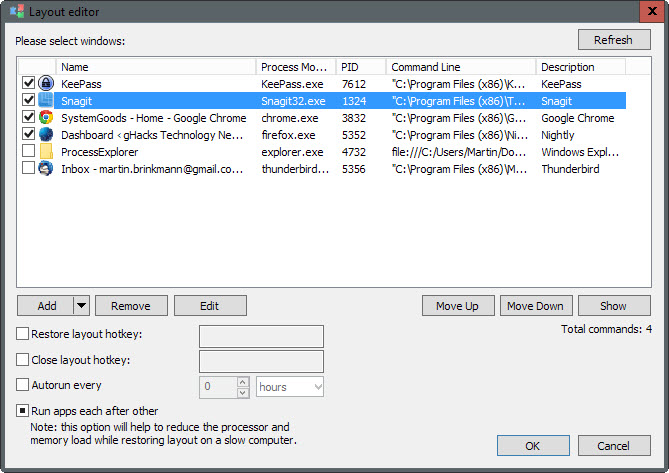Click PID 5352 cell

(354, 135)
